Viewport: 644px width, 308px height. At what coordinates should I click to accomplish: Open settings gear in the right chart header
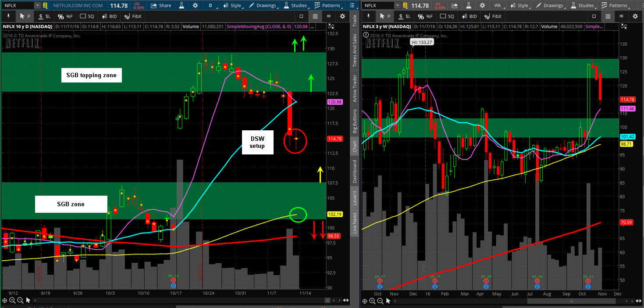click(482, 6)
